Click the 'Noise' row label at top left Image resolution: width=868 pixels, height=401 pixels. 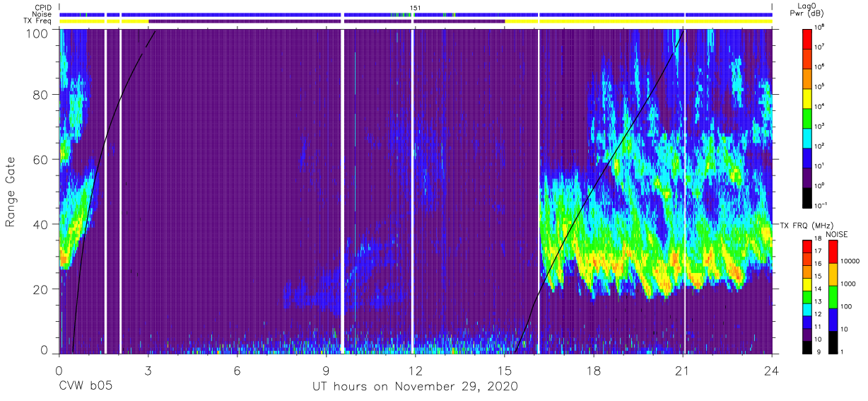click(42, 14)
